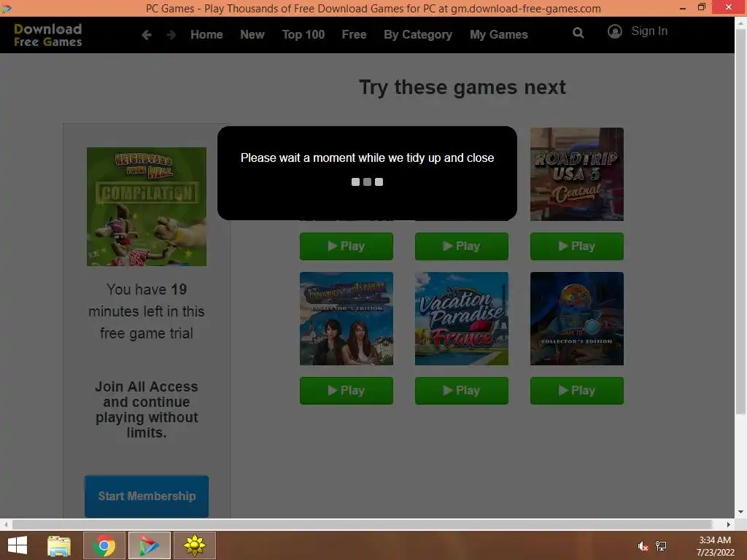Screen dimensions: 747x560
Task: Go forward using the right arrow
Action: tap(171, 35)
